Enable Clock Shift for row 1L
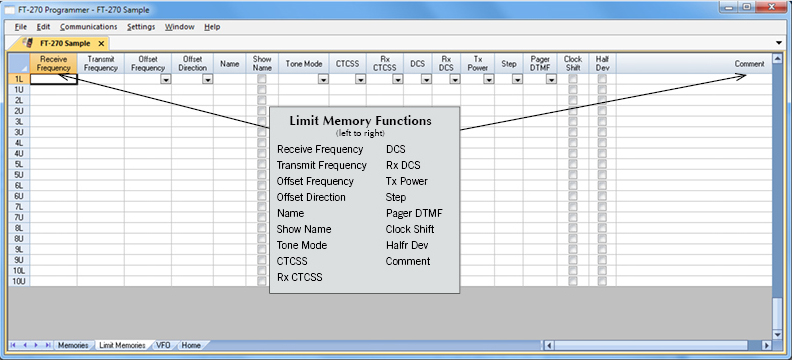 tap(573, 79)
